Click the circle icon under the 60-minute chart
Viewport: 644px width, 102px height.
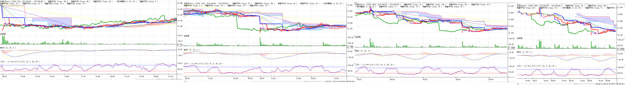click(620, 84)
